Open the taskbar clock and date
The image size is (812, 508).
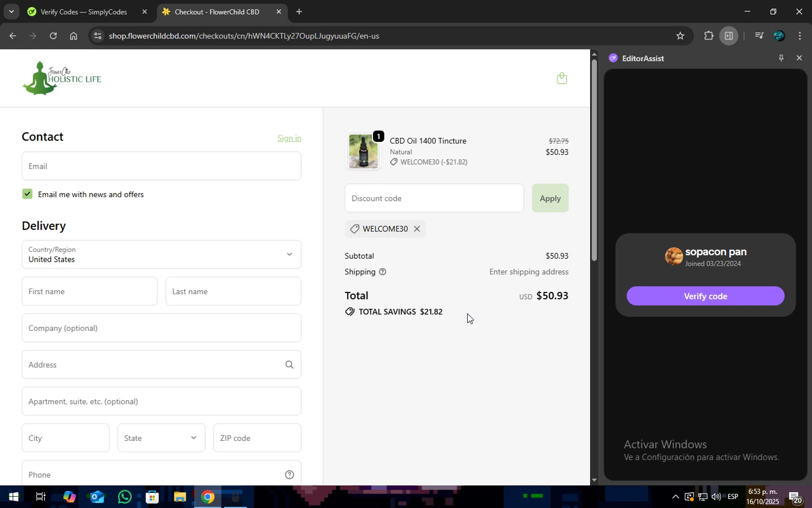click(x=763, y=497)
